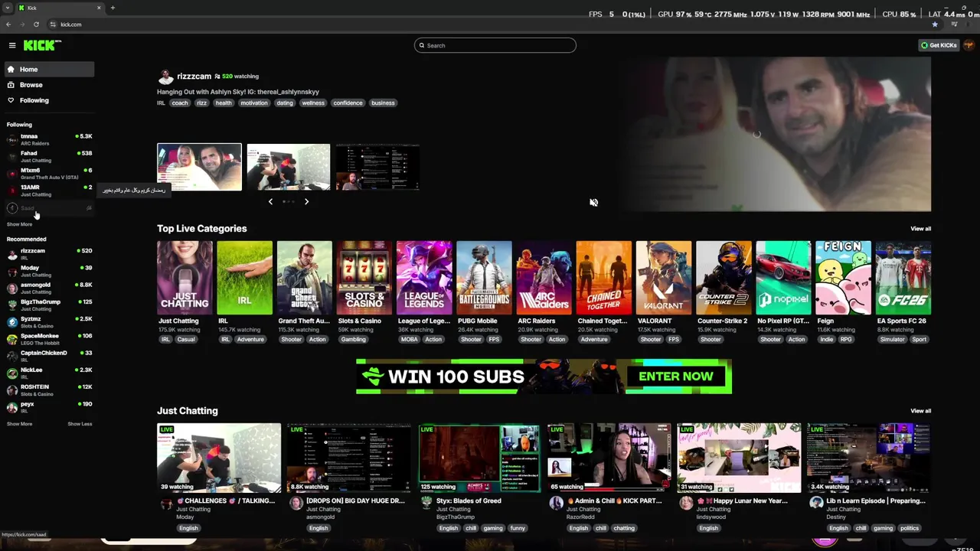Focus the Search field
980x551 pixels.
(x=495, y=45)
